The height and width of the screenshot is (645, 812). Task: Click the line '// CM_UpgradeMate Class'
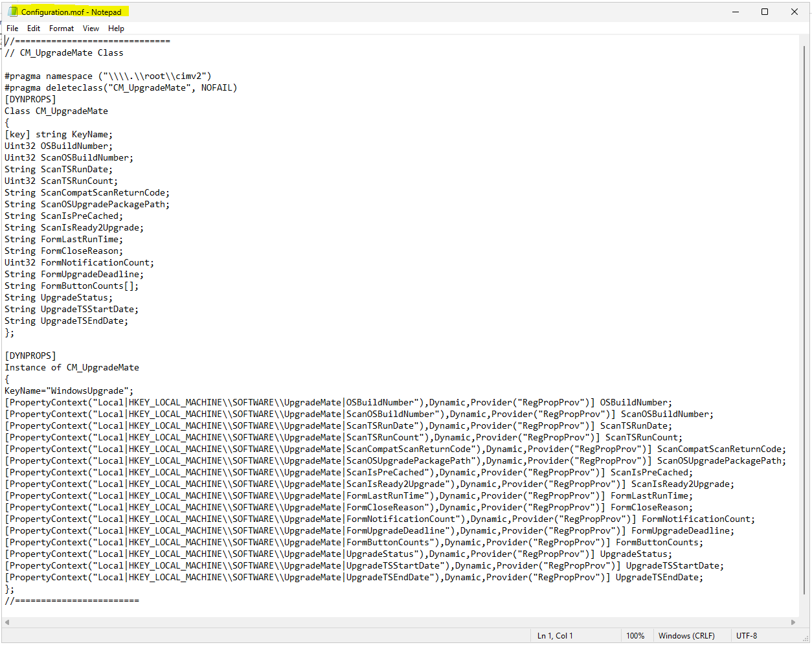64,53
